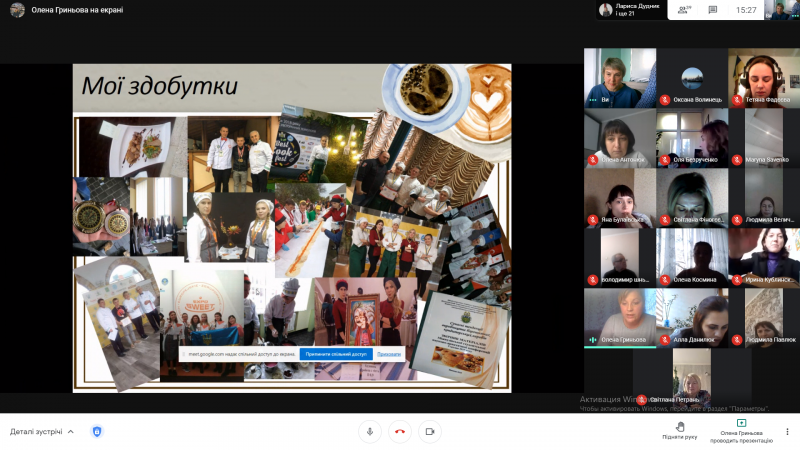This screenshot has width=800, height=450.
Task: Select Людмила Велич participant tile
Action: pyautogui.click(x=764, y=198)
